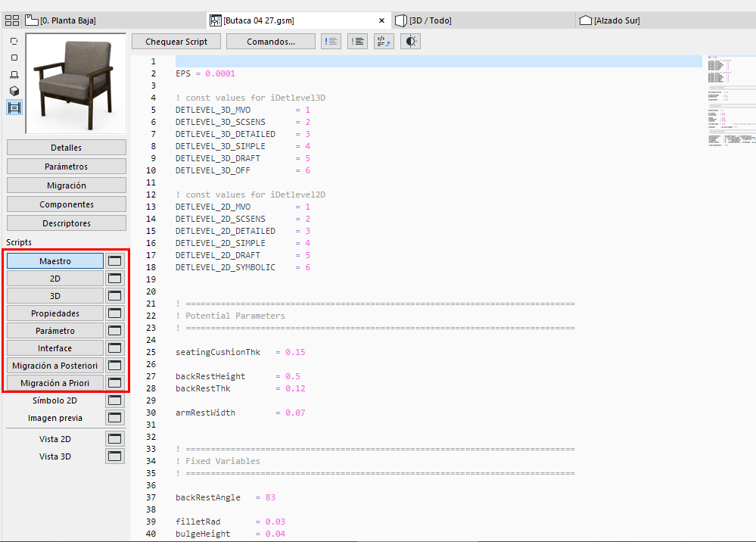
Task: Open the 3D script in separate window
Action: (114, 295)
